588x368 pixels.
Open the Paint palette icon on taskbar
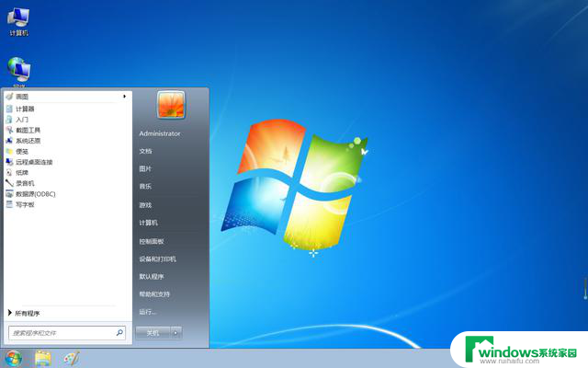click(x=72, y=359)
